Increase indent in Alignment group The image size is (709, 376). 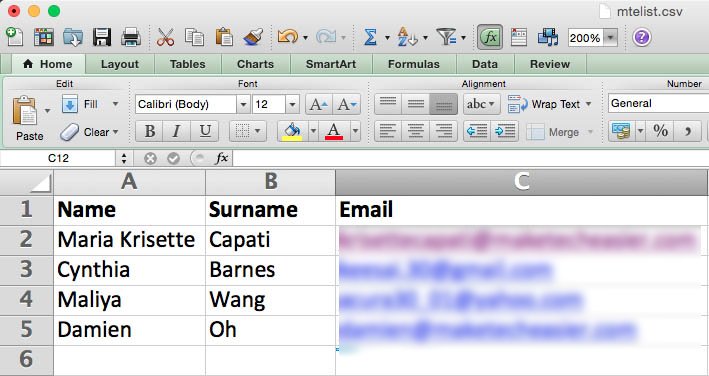click(x=505, y=132)
